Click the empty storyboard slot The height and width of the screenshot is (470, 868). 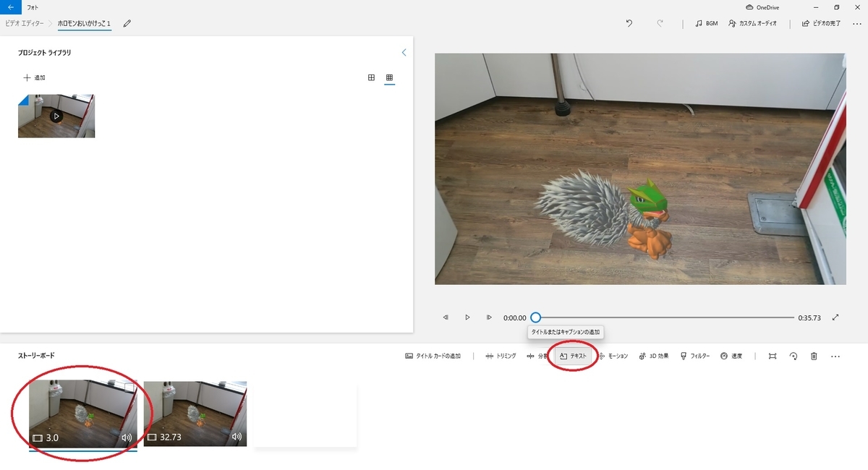point(305,415)
